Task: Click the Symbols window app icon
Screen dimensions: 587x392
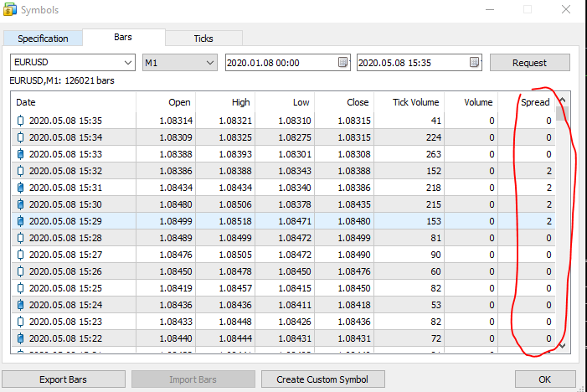Action: [9, 9]
